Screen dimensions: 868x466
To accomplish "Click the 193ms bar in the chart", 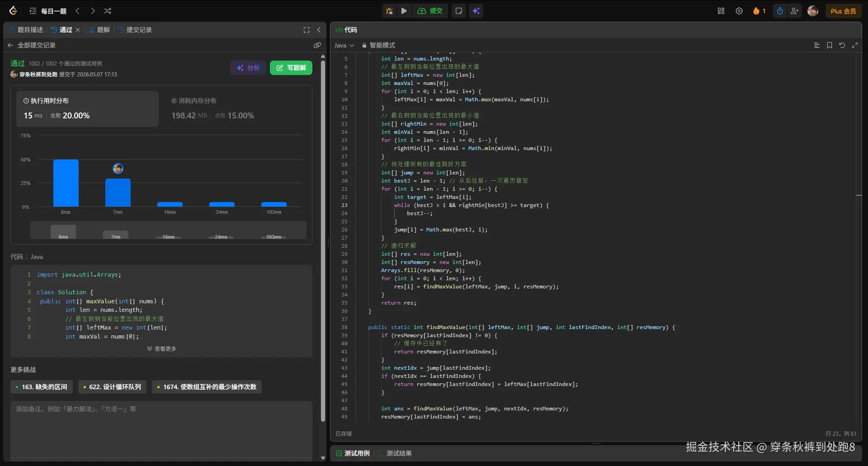I will tap(274, 204).
